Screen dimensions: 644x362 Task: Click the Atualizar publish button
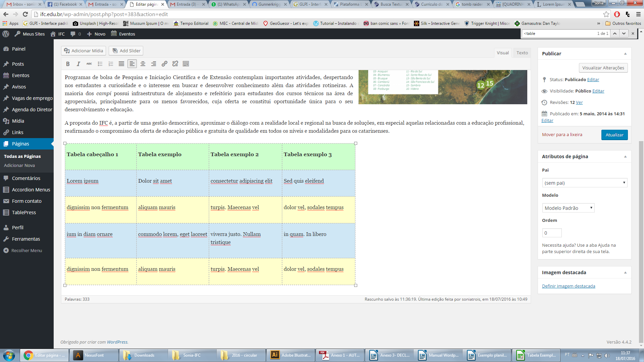click(x=614, y=134)
